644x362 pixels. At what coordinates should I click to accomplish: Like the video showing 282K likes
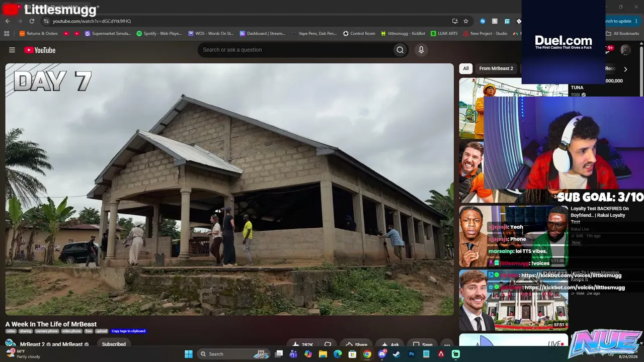303,345
